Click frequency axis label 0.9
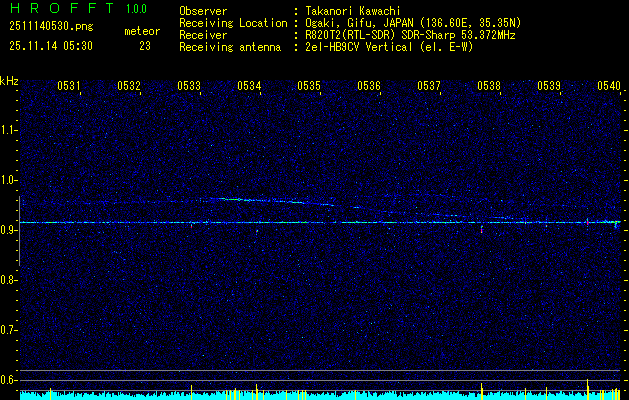The height and width of the screenshot is (400, 629). (x=7, y=230)
